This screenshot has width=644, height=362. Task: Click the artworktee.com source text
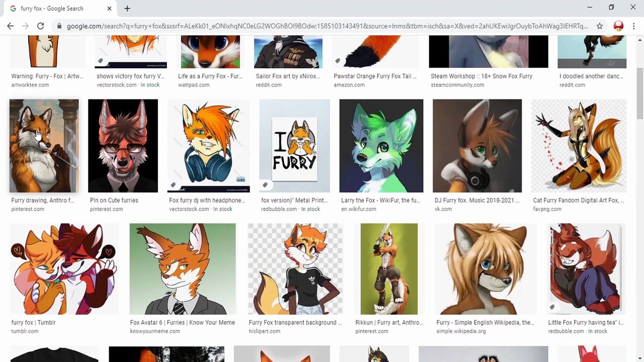pos(30,85)
